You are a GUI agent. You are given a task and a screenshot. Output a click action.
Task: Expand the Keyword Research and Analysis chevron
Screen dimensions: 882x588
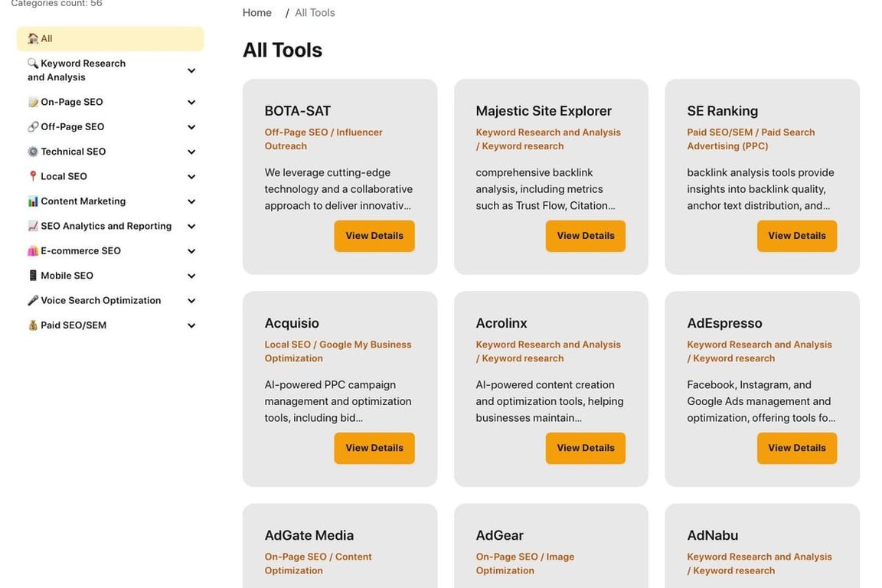[x=191, y=70]
